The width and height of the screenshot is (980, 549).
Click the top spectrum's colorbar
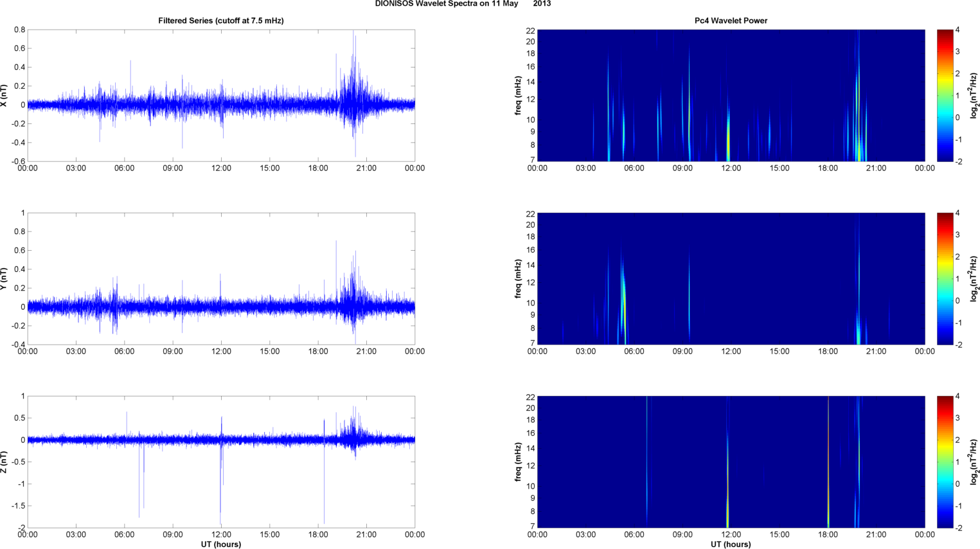point(945,96)
